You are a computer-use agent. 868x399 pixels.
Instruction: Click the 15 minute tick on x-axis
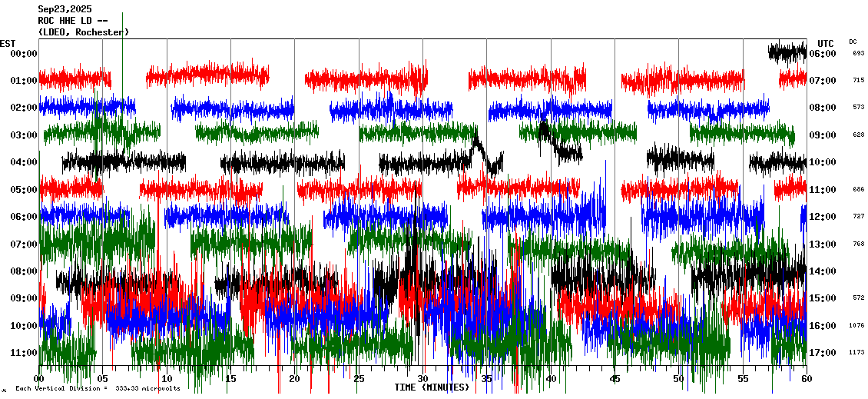[230, 379]
